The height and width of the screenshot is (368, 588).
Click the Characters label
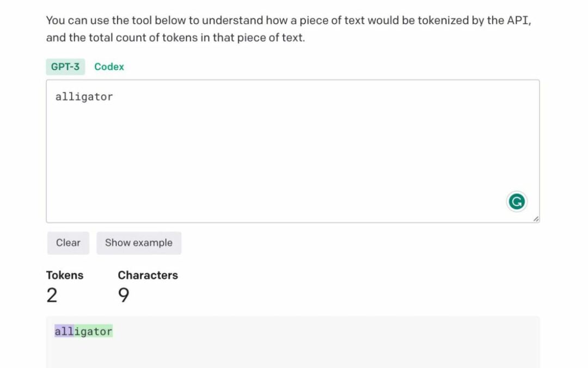[148, 275]
